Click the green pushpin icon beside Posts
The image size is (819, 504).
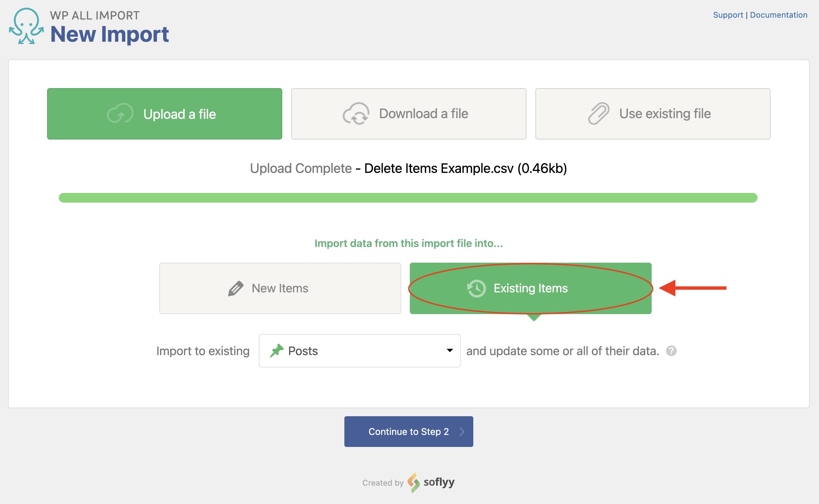coord(277,351)
